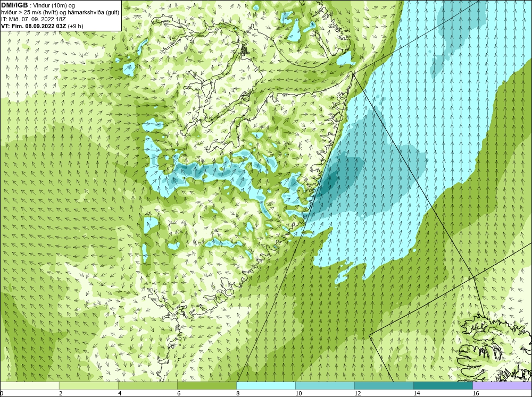
Task: Click the purple legend swatch above 16 m/s
Action: [x=502, y=385]
